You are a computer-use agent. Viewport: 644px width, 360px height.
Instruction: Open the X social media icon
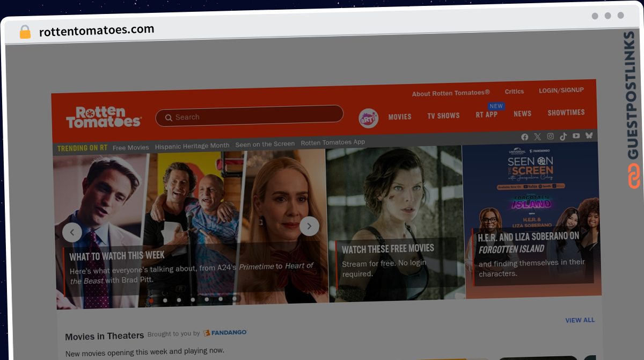(x=538, y=137)
